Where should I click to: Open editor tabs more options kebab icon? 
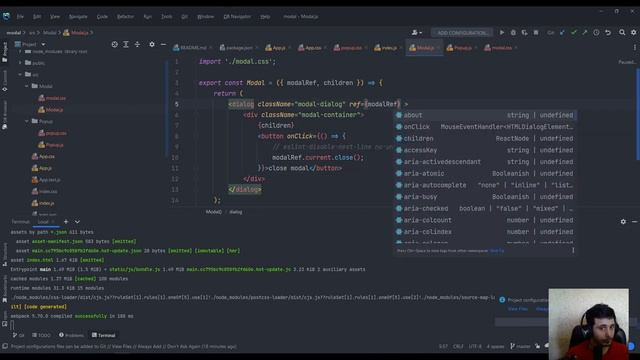(x=635, y=48)
